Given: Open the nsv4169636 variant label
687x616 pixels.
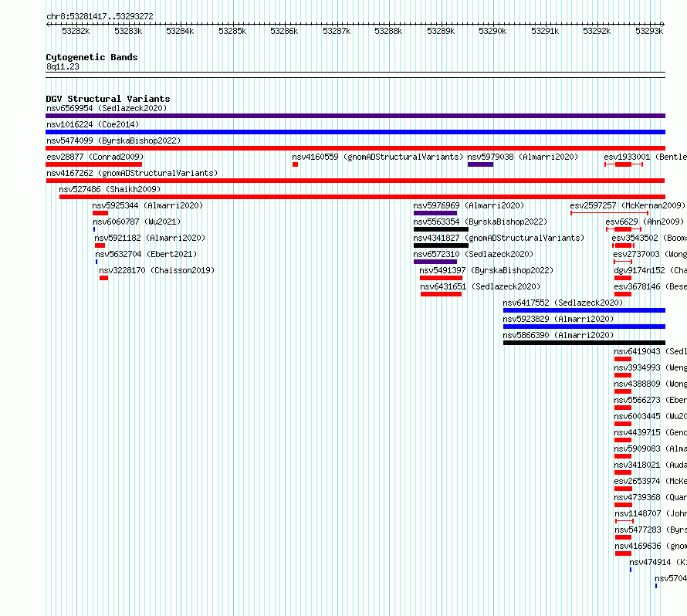Looking at the screenshot, I should click(x=651, y=546).
